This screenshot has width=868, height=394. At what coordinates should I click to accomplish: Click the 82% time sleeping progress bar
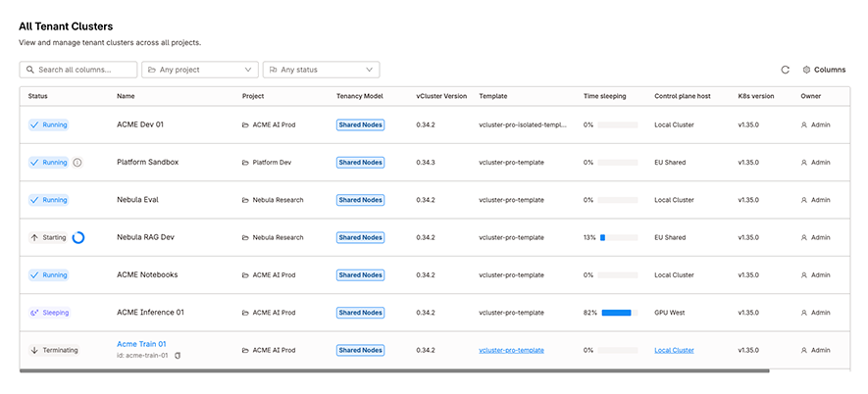[620, 313]
